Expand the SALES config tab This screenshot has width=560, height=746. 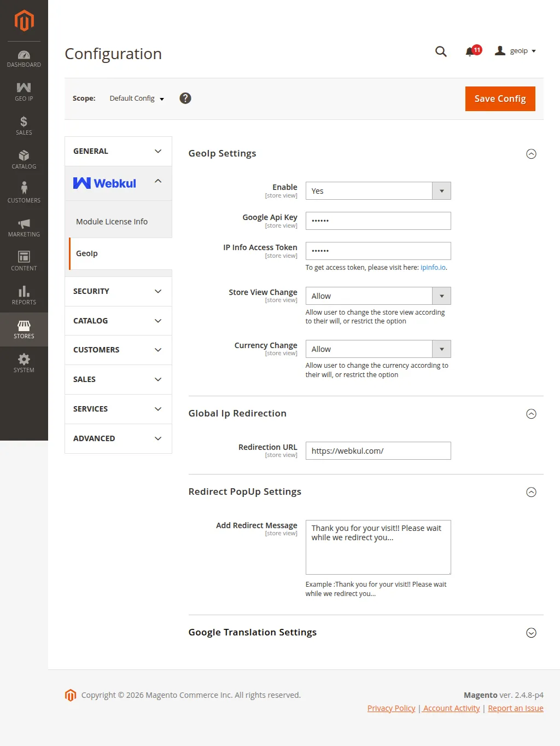coord(118,379)
